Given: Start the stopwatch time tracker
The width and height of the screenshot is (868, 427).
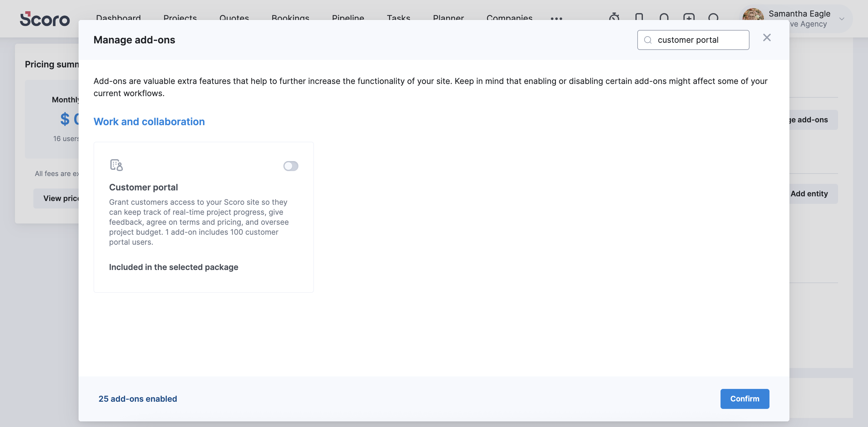Looking at the screenshot, I should pos(614,17).
